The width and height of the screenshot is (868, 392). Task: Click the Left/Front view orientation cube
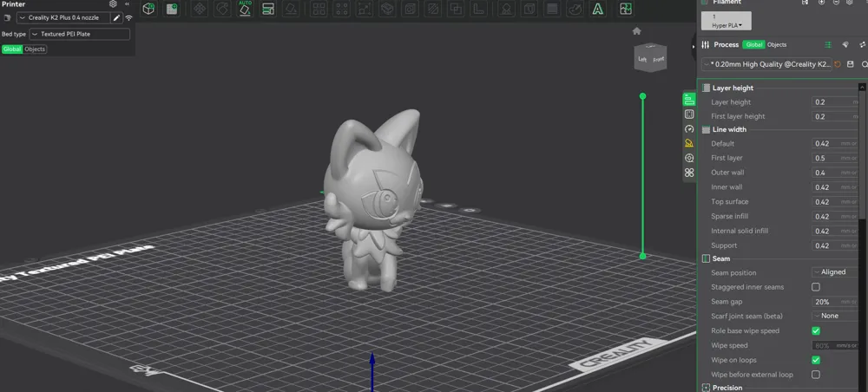tap(650, 57)
